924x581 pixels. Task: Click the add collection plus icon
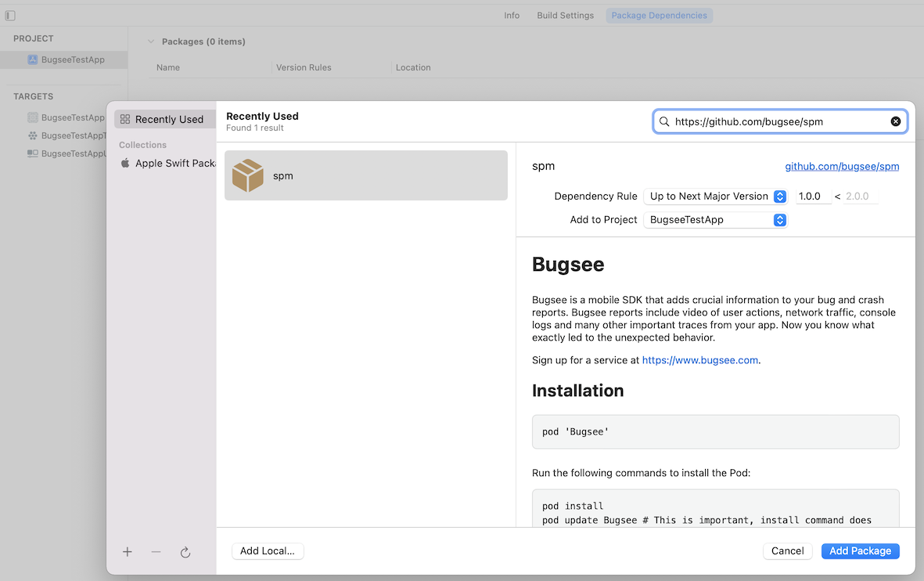127,552
